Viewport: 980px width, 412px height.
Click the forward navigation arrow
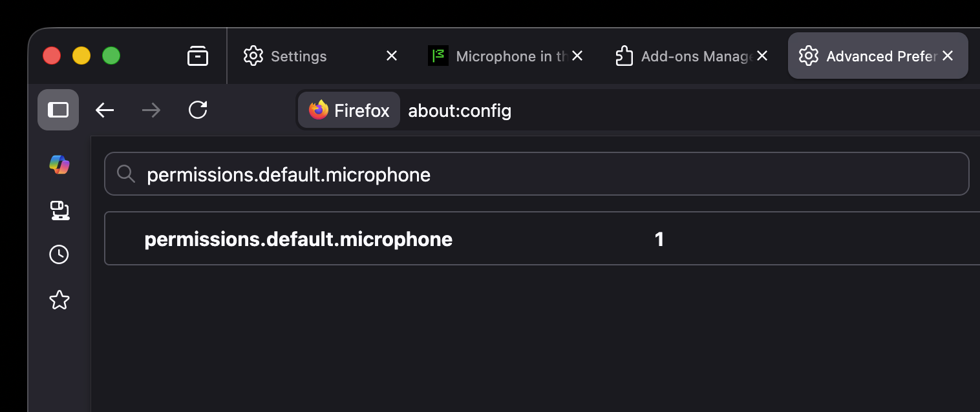(151, 110)
